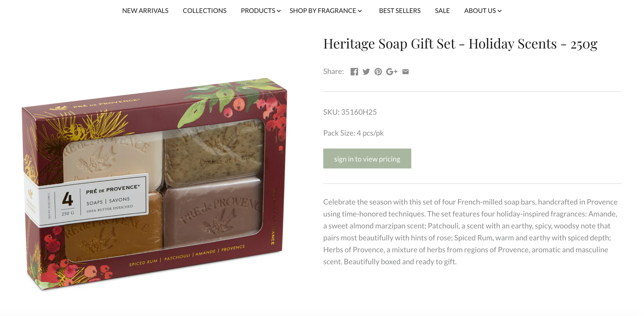
Task: Share product on Facebook
Action: tap(354, 72)
